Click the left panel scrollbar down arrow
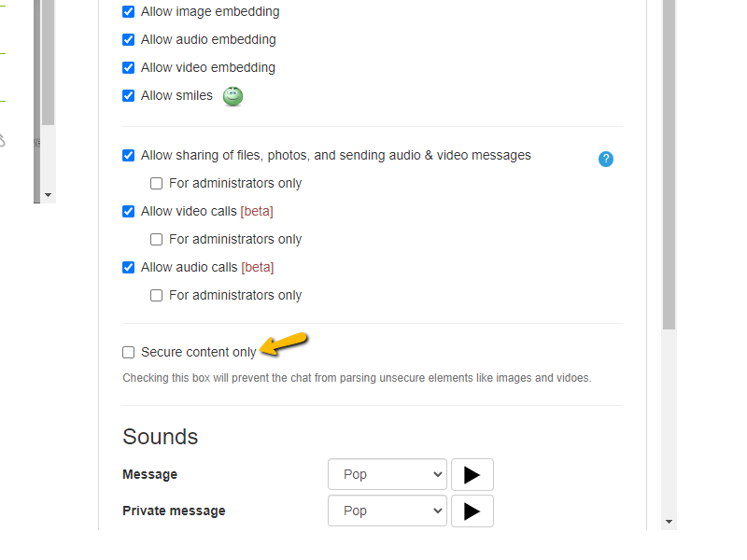 [47, 194]
